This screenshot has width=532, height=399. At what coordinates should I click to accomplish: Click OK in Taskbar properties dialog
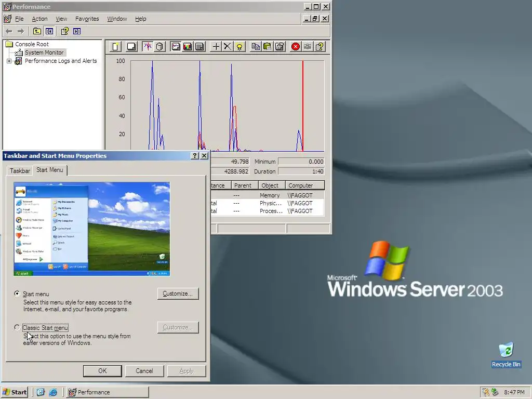pos(102,371)
